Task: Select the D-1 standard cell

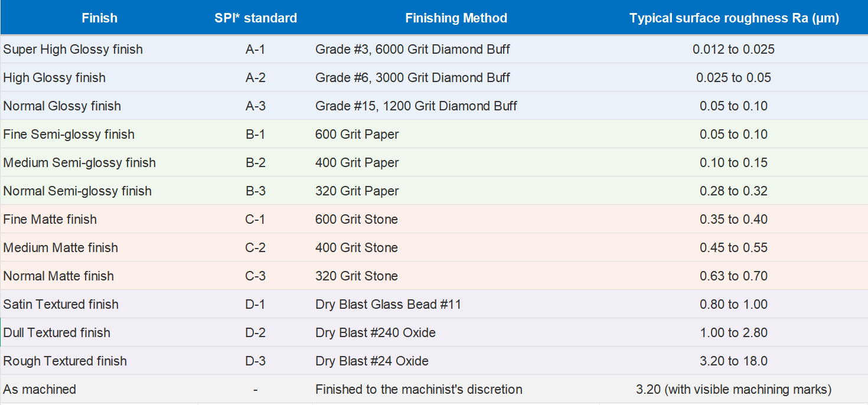Action: 256,305
